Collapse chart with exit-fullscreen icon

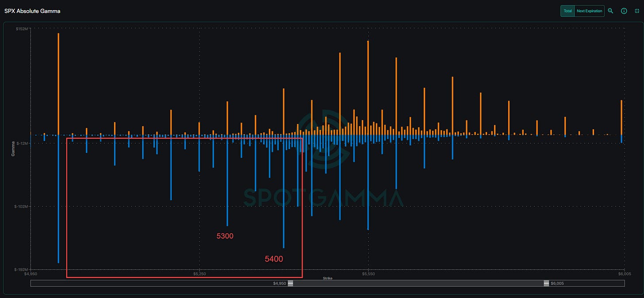637,11
